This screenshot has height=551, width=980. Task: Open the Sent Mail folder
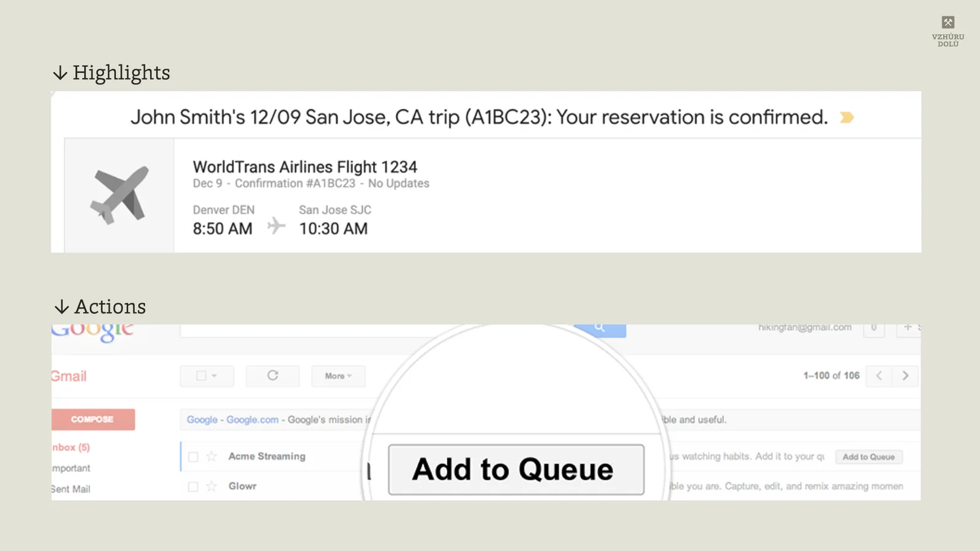click(69, 489)
